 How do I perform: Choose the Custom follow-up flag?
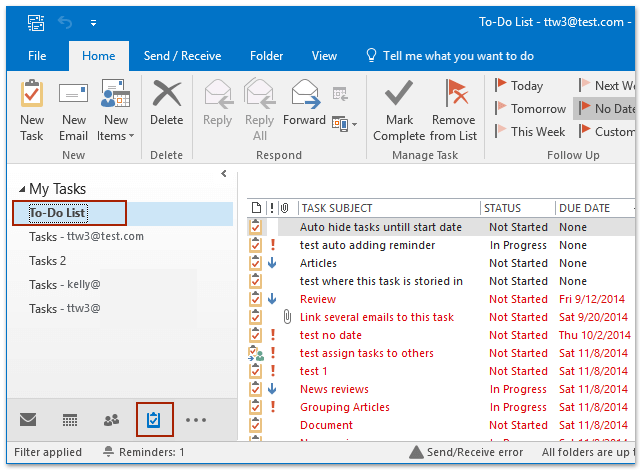click(607, 131)
